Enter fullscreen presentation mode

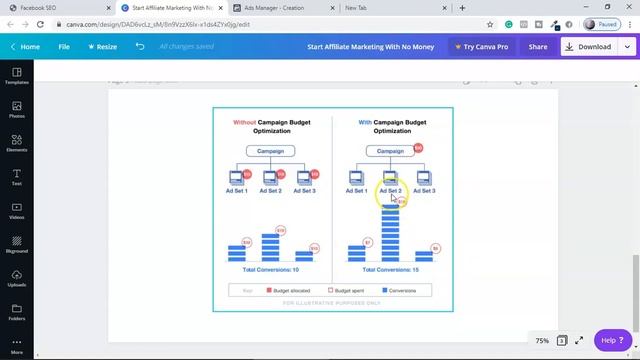pos(579,340)
